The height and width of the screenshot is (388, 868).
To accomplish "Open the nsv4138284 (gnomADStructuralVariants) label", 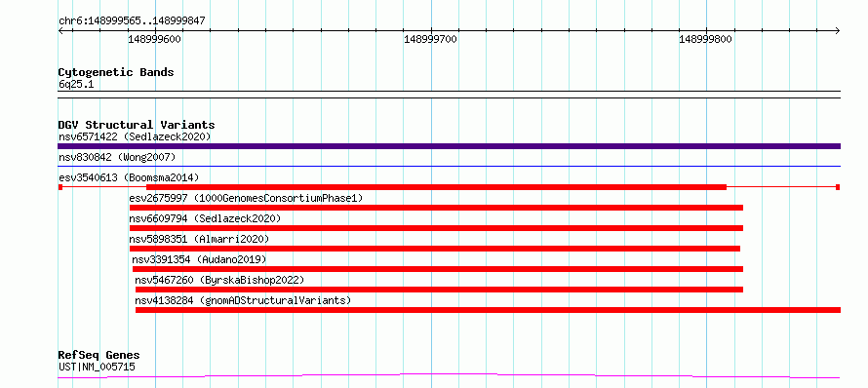I will click(x=243, y=300).
